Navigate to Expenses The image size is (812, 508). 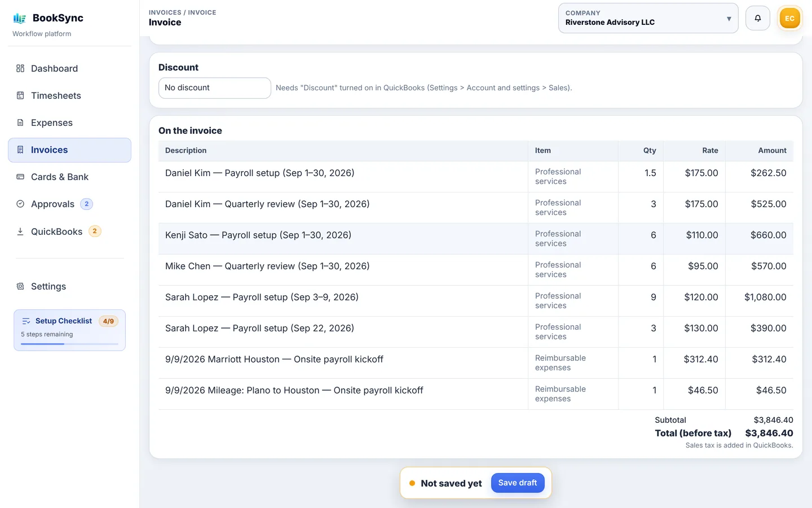[x=69, y=122]
